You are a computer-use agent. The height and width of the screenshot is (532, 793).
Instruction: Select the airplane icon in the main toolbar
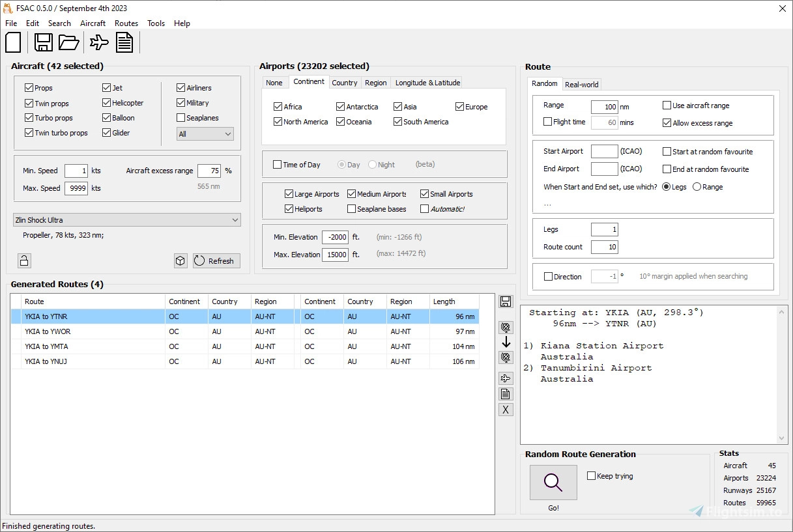(x=98, y=42)
